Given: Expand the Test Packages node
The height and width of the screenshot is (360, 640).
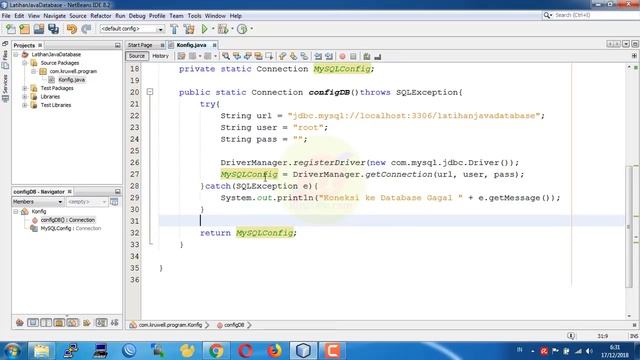Looking at the screenshot, I should [x=24, y=88].
